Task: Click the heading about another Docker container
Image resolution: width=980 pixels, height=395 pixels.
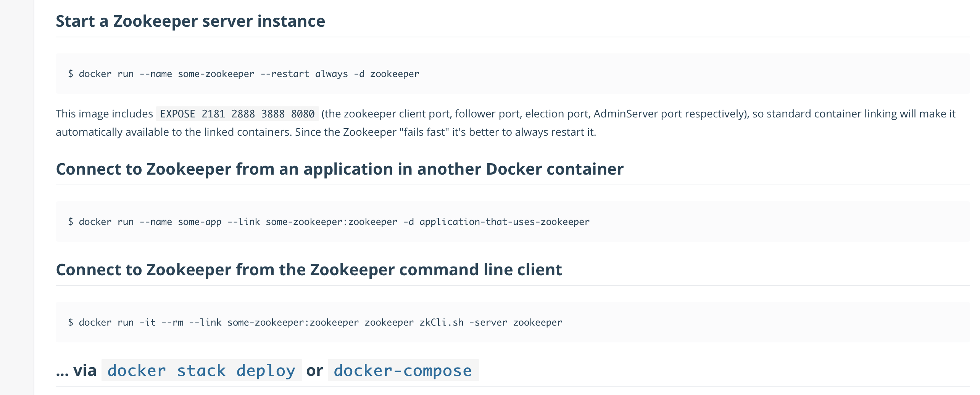Action: coord(340,169)
